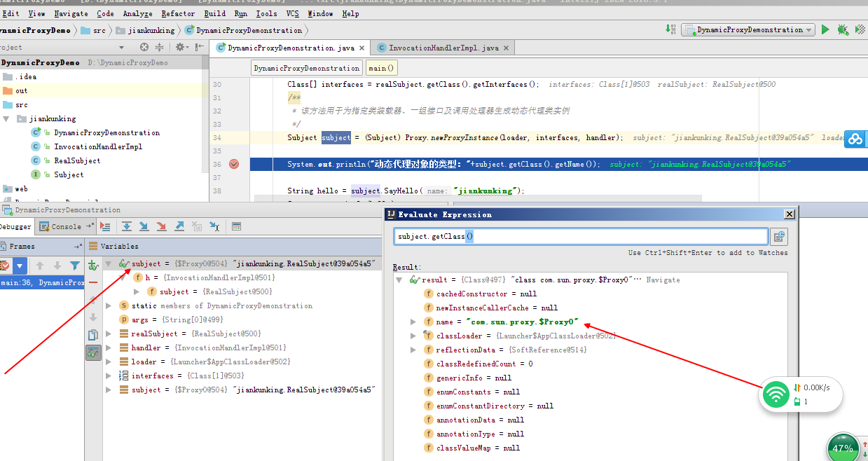Click the Step Out debugger icon
Screen dimensions: 868x461
pyautogui.click(x=179, y=226)
